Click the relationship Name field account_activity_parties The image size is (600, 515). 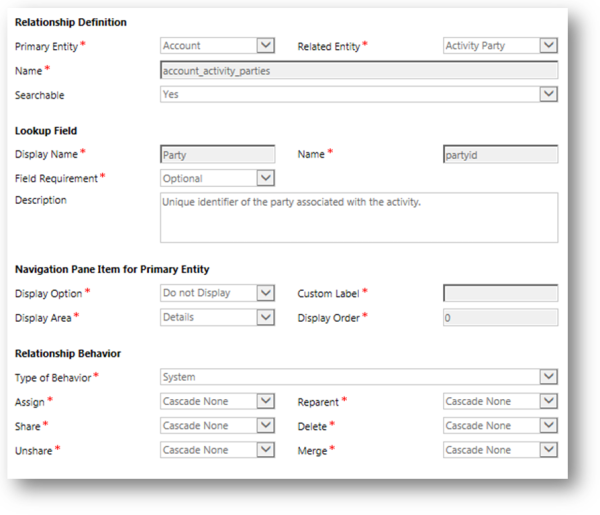pyautogui.click(x=358, y=70)
